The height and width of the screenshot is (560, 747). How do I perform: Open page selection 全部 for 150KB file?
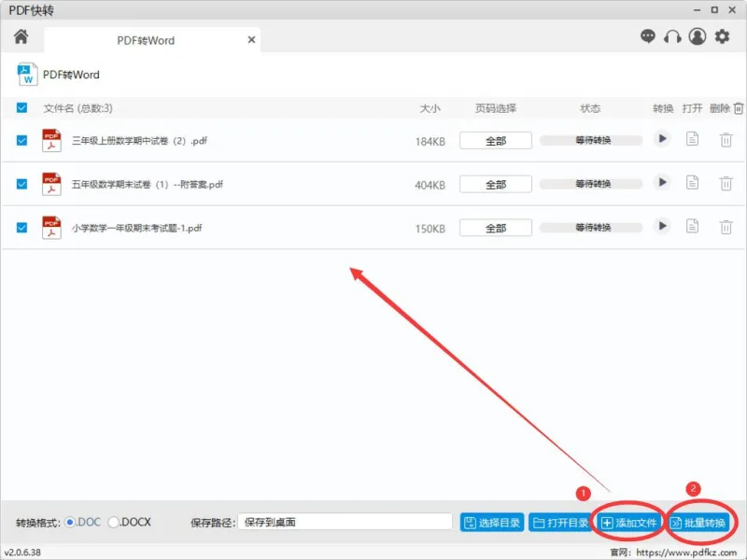(x=496, y=228)
